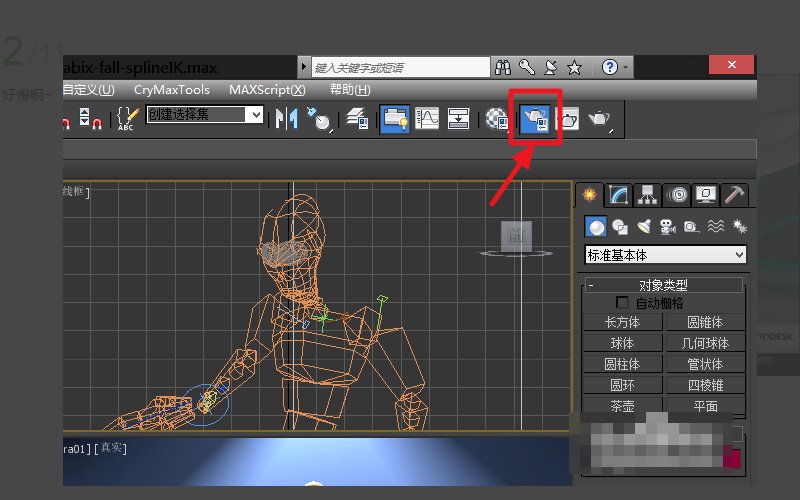Click the 圆柱体 button

(x=622, y=364)
